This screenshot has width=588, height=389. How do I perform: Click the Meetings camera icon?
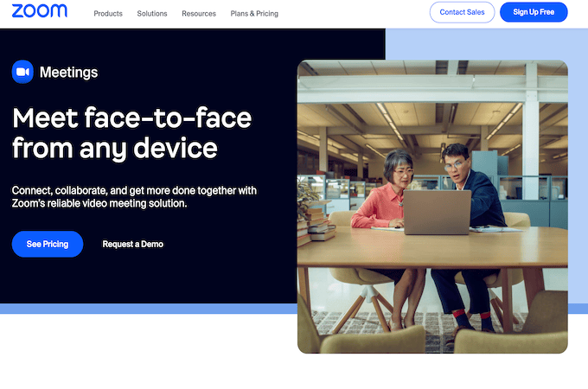(x=22, y=72)
